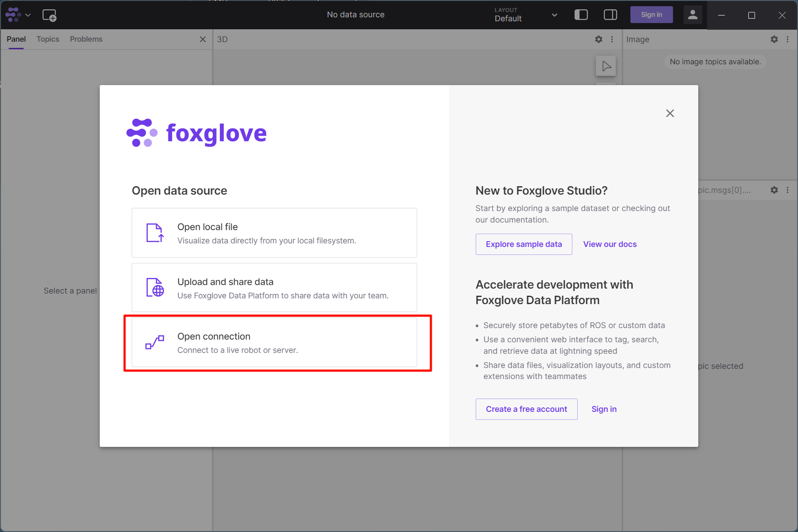Close the left sidebar panel

pyautogui.click(x=203, y=39)
